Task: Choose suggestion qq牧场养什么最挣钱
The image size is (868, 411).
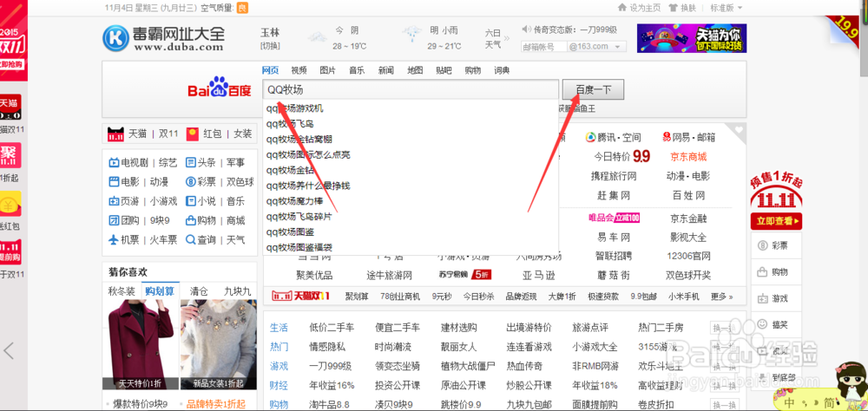Action: click(308, 186)
